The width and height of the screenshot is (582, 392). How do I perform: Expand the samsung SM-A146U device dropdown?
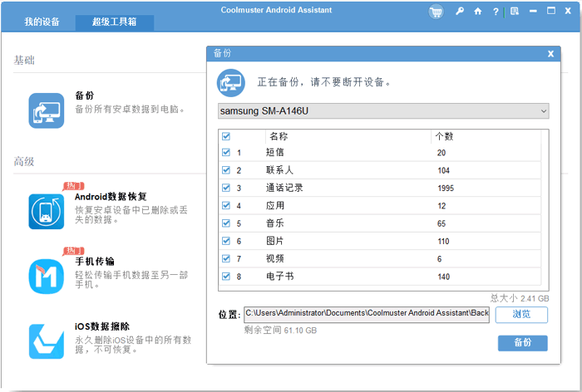click(x=383, y=111)
